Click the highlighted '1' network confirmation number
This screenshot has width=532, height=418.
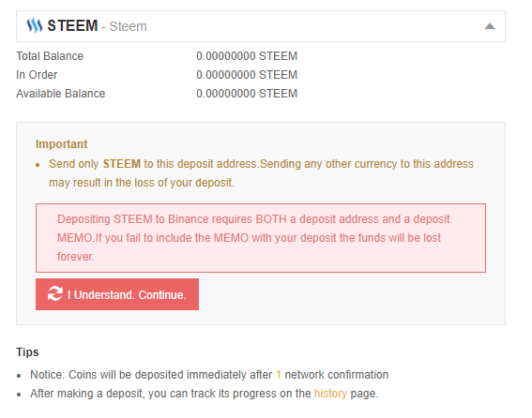pyautogui.click(x=279, y=375)
